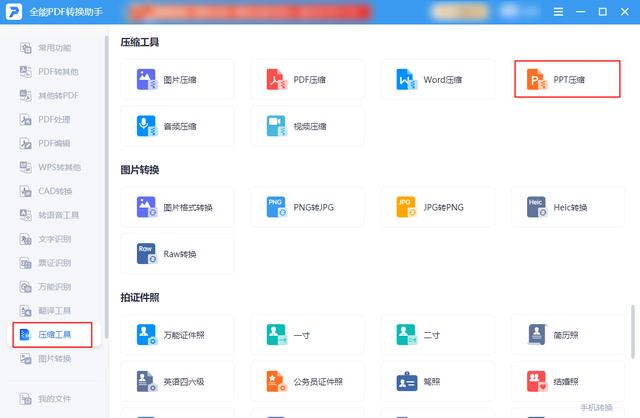Click the 手机转换 link at bottom right

coord(596,407)
